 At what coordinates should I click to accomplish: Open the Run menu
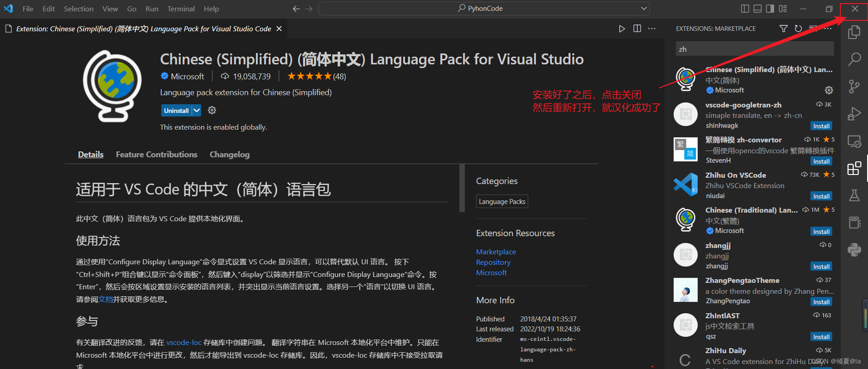(152, 9)
